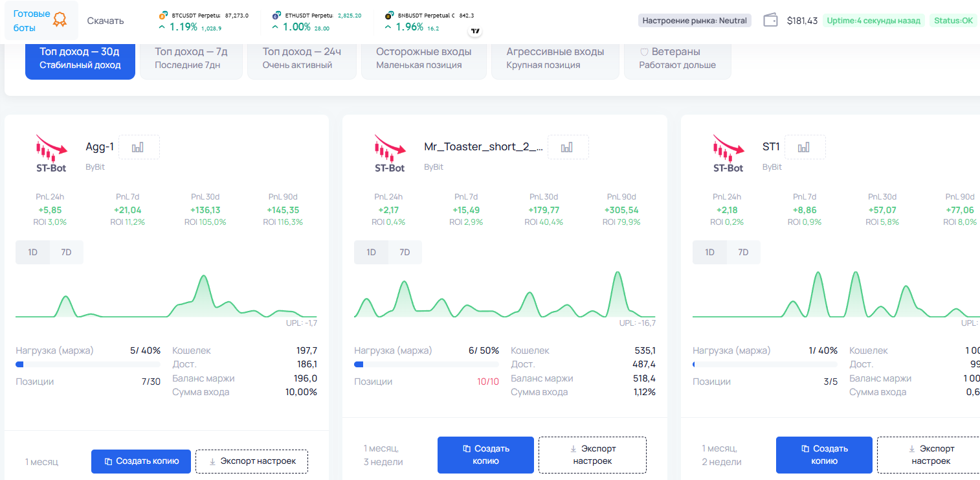
Task: Open the Скачать menu item
Action: (106, 21)
